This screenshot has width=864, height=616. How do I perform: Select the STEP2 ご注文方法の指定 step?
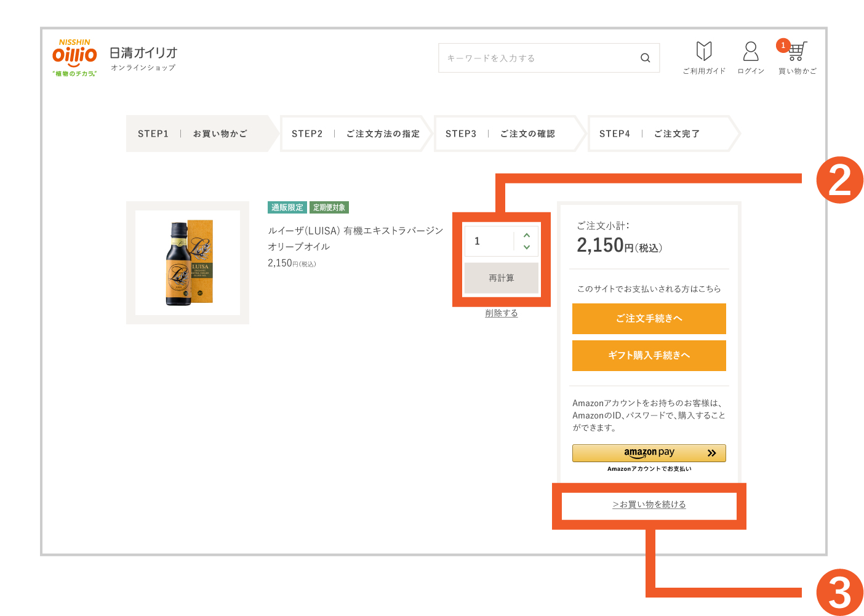tap(356, 134)
